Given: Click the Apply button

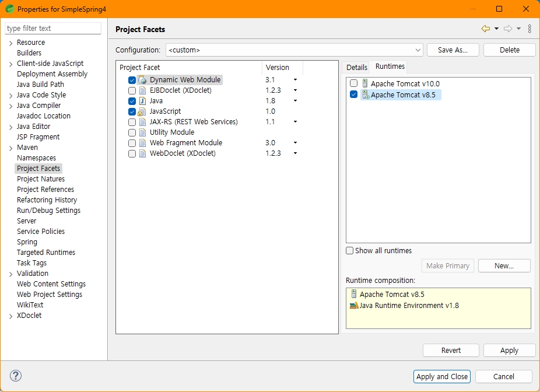Looking at the screenshot, I should pos(509,351).
